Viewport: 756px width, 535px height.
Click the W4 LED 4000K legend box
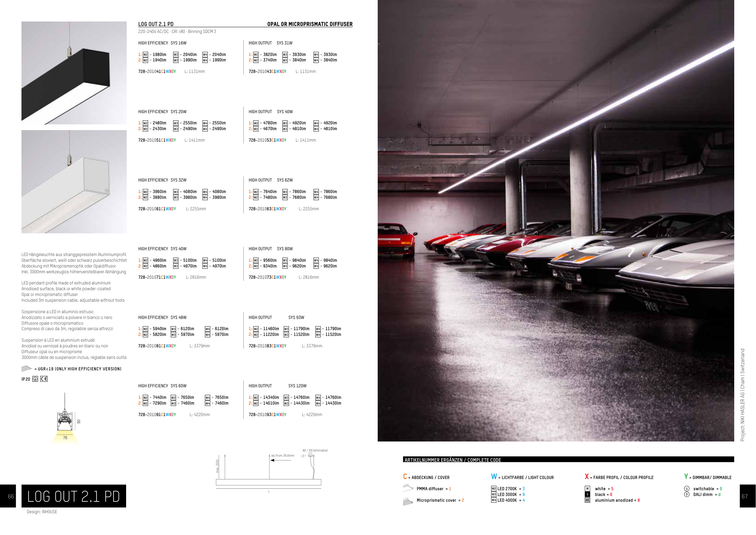tap(494, 500)
